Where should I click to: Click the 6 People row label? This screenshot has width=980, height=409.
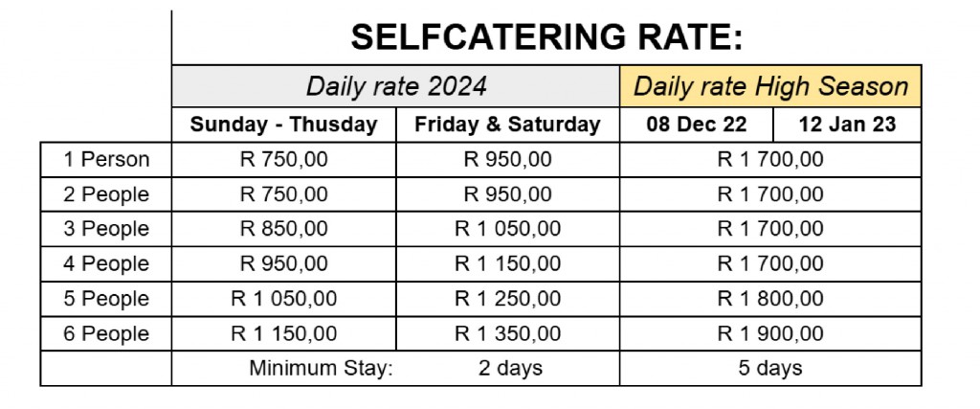click(106, 333)
